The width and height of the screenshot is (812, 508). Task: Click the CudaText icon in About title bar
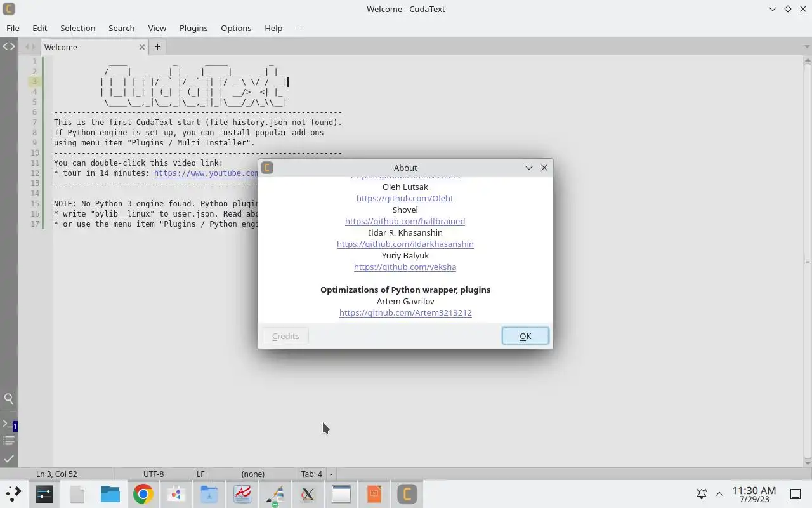tap(267, 168)
